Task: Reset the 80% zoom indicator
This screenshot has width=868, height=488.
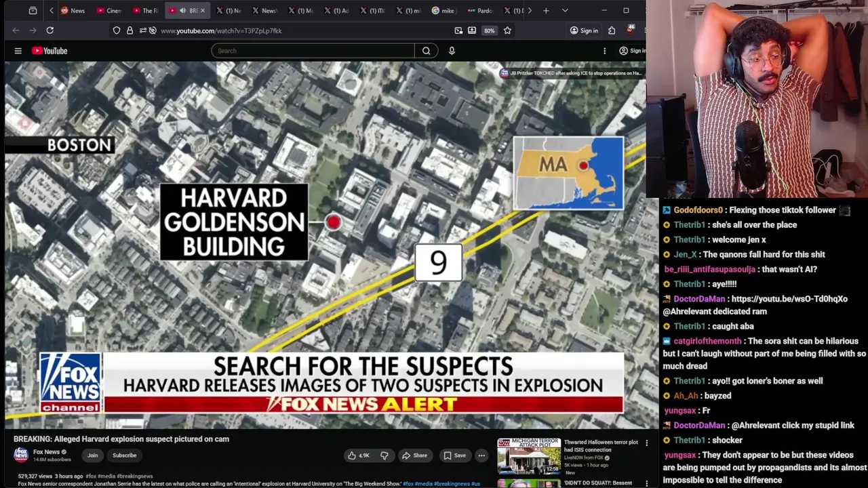Action: (489, 30)
